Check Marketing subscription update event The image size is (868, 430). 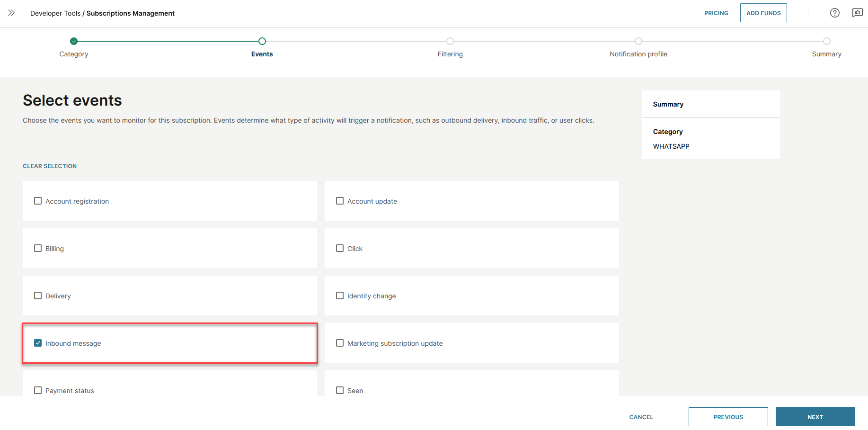[340, 343]
